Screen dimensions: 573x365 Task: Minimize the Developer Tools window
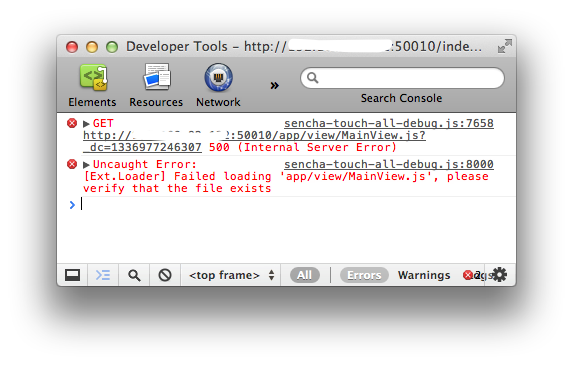tap(92, 47)
